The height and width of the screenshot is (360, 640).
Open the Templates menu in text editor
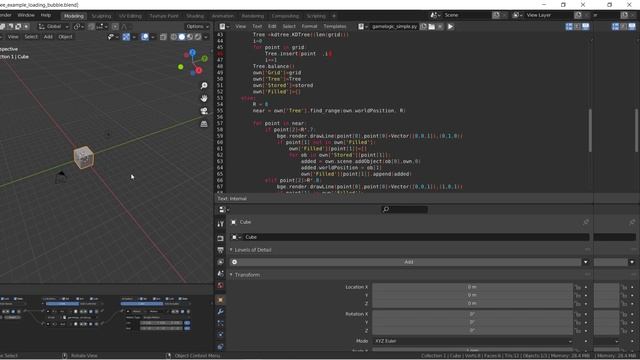click(335, 27)
